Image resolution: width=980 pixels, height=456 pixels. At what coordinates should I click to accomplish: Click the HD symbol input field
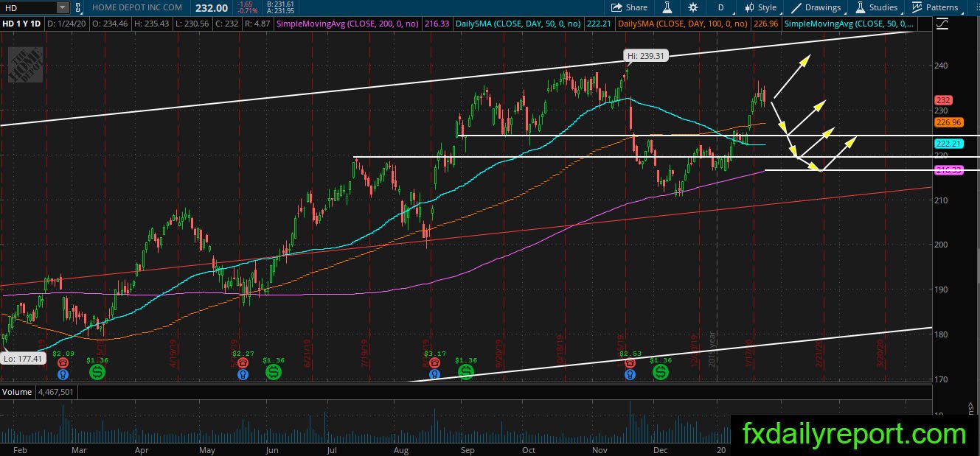point(28,7)
